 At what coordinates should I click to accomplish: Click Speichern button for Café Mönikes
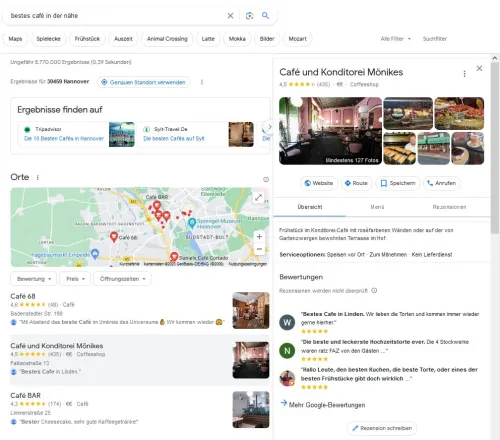pos(398,183)
